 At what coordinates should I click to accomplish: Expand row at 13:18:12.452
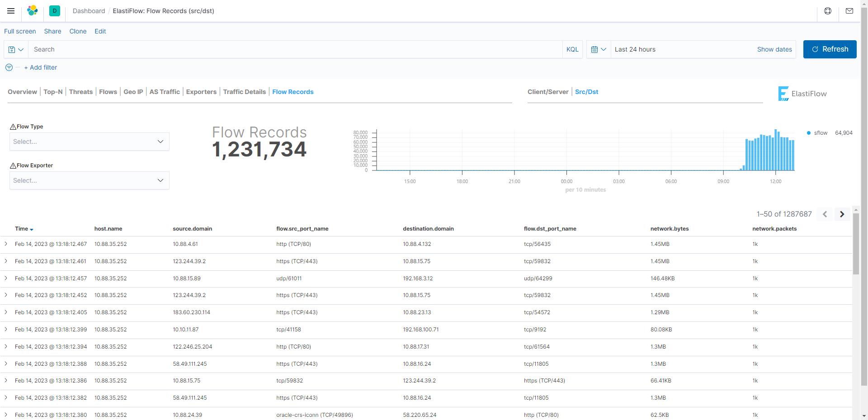click(6, 295)
